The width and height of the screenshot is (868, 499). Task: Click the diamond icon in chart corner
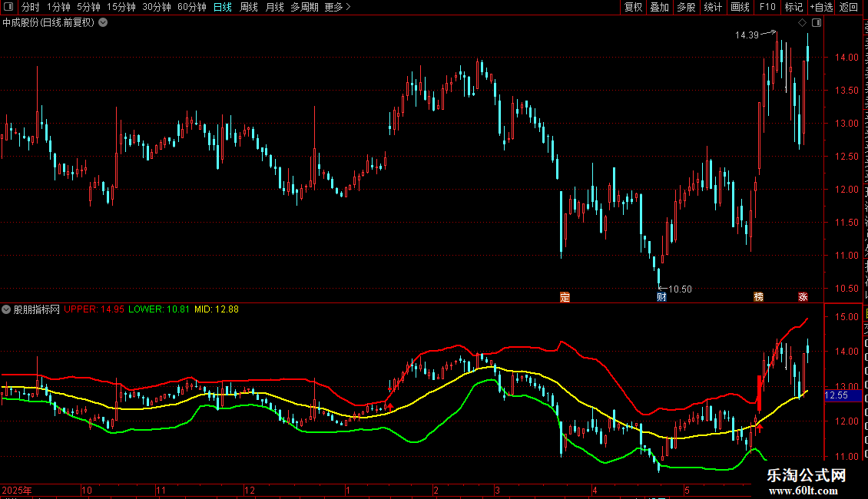coord(802,23)
